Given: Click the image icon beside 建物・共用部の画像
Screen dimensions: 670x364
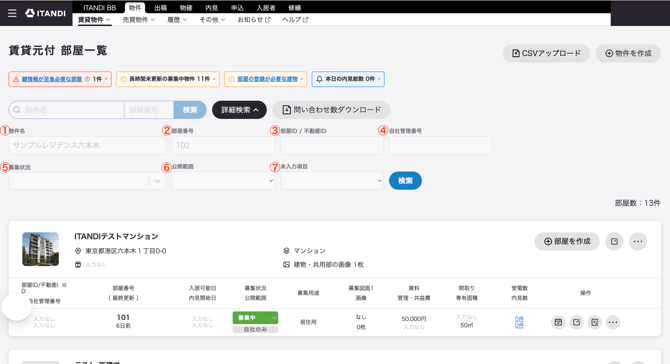Looking at the screenshot, I should click(286, 264).
